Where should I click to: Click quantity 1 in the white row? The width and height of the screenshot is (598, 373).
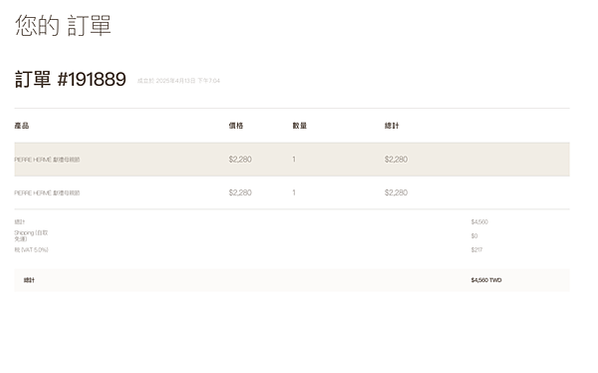tap(294, 193)
